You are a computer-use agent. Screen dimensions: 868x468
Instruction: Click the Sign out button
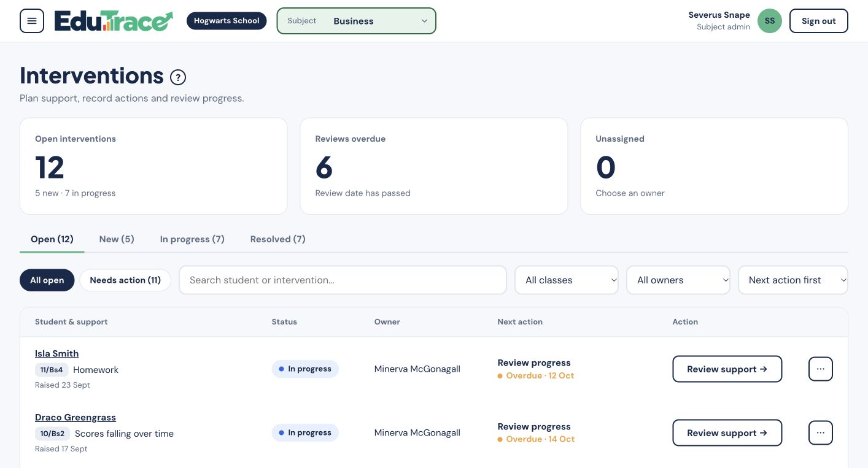pyautogui.click(x=819, y=21)
